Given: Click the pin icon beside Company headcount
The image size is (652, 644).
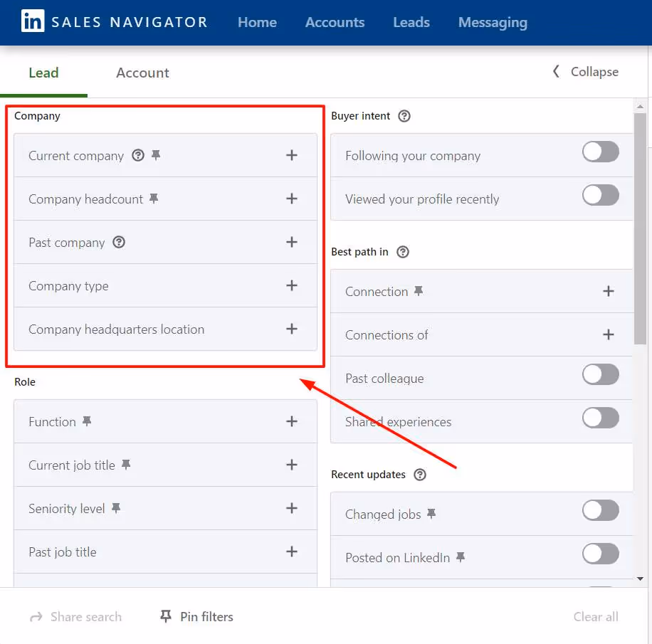Looking at the screenshot, I should pos(153,199).
